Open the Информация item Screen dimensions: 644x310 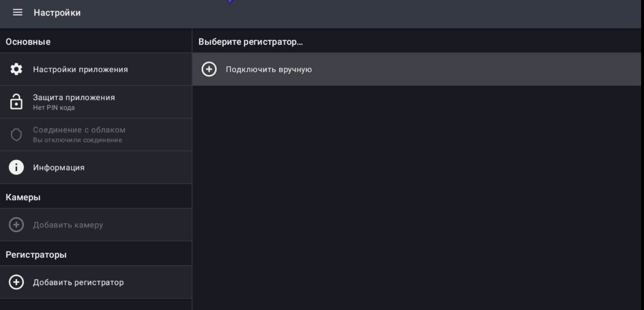[x=59, y=167]
